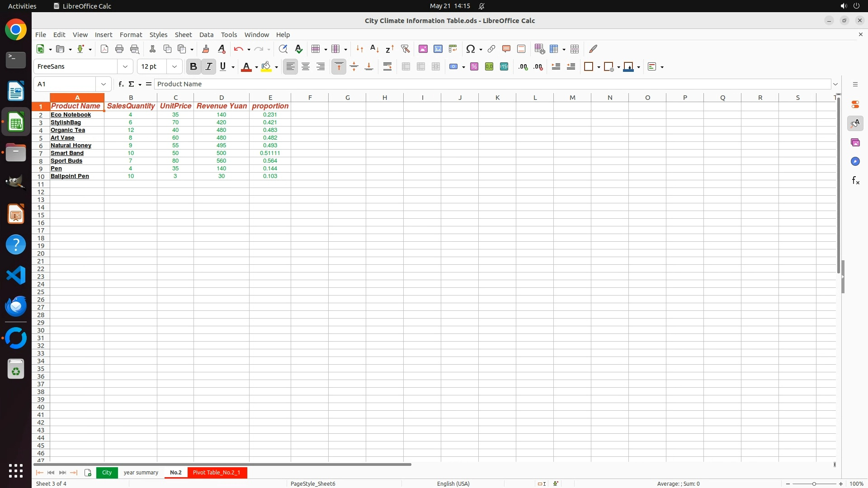Click the AutoFilter icon
This screenshot has width=868, height=488.
click(x=405, y=49)
